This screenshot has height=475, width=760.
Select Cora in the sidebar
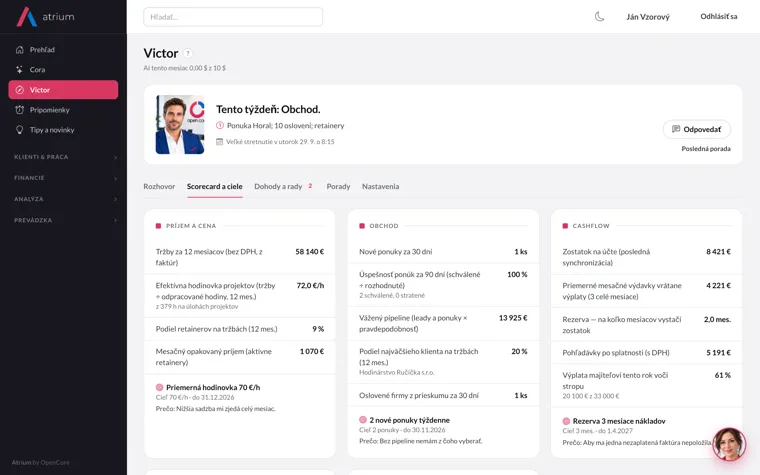point(63,69)
